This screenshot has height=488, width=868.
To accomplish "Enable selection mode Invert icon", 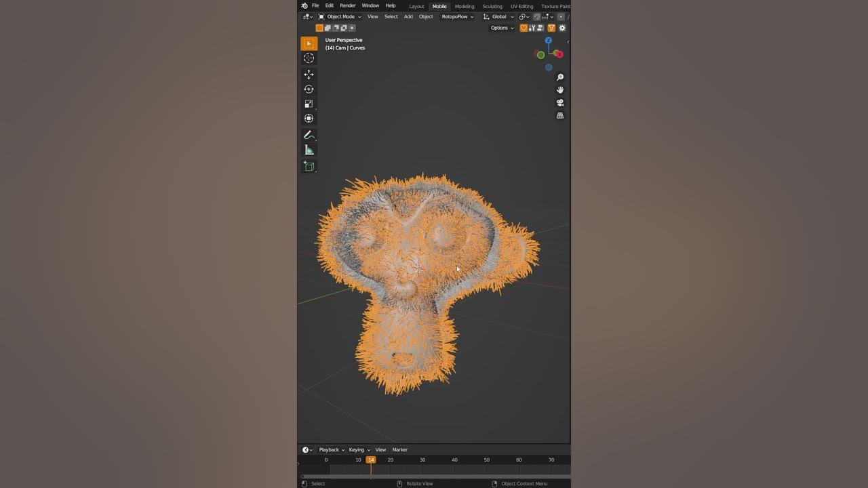I will [344, 28].
